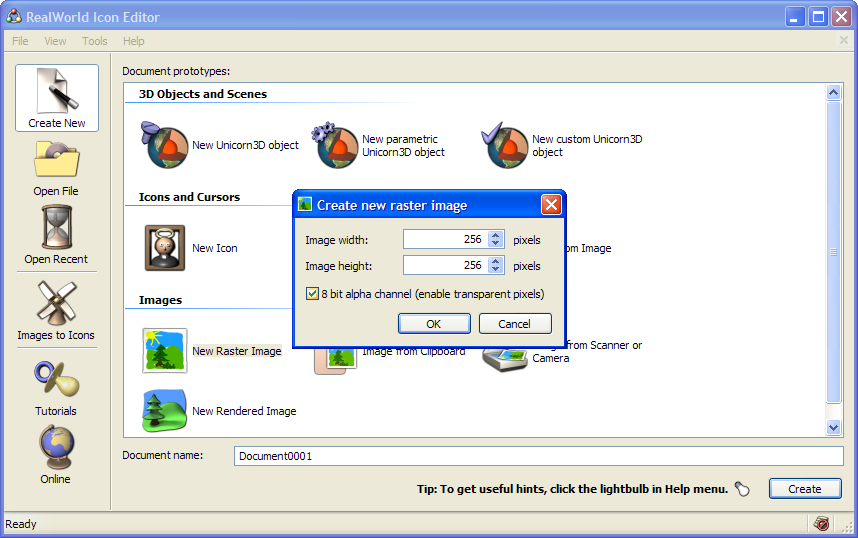Click the Document name text field

coord(538,456)
